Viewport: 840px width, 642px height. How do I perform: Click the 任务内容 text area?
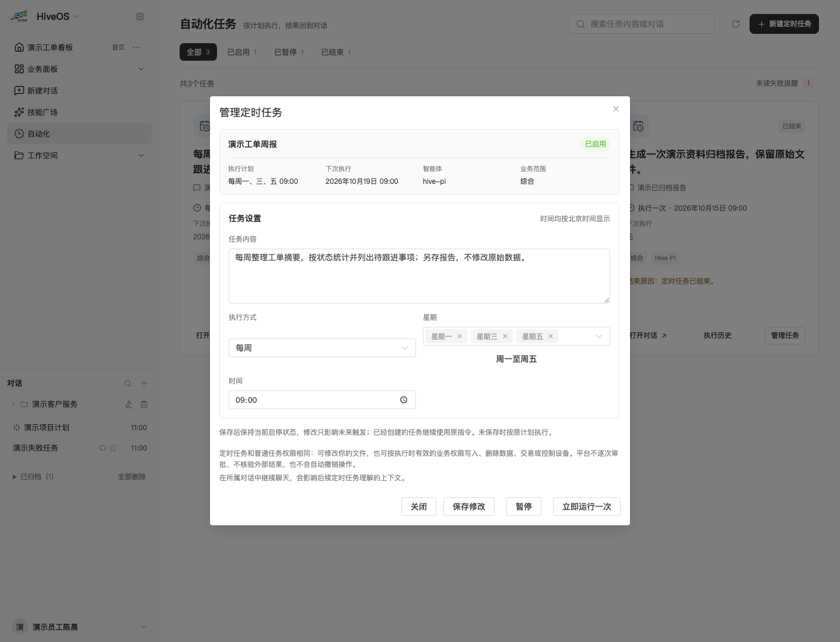(419, 276)
